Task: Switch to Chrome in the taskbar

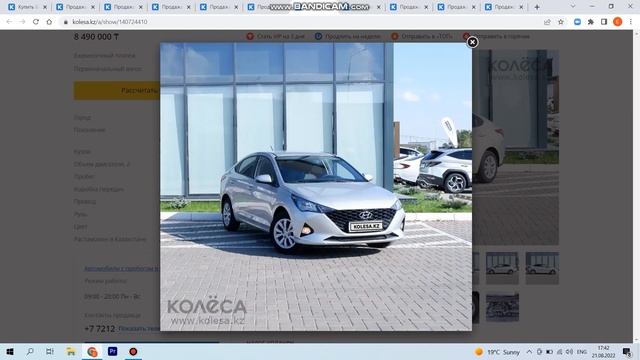Action: [92, 351]
